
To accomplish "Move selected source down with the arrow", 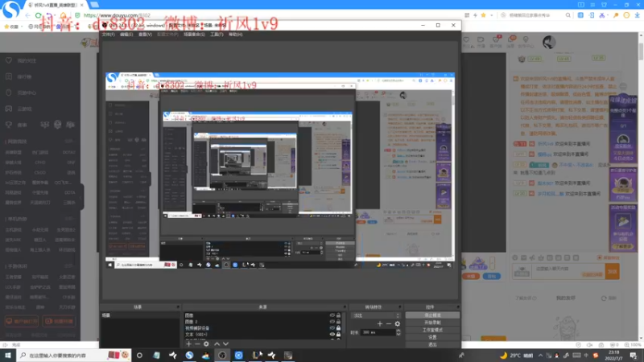I will point(225,344).
